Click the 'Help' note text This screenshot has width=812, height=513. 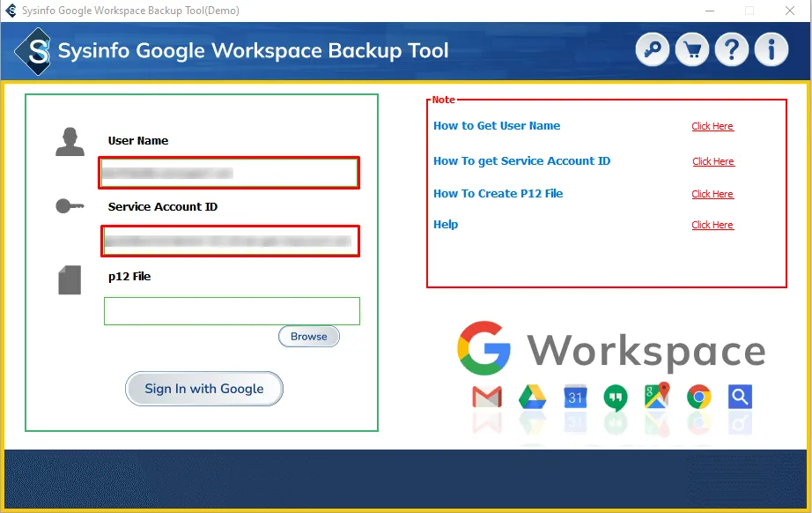446,225
